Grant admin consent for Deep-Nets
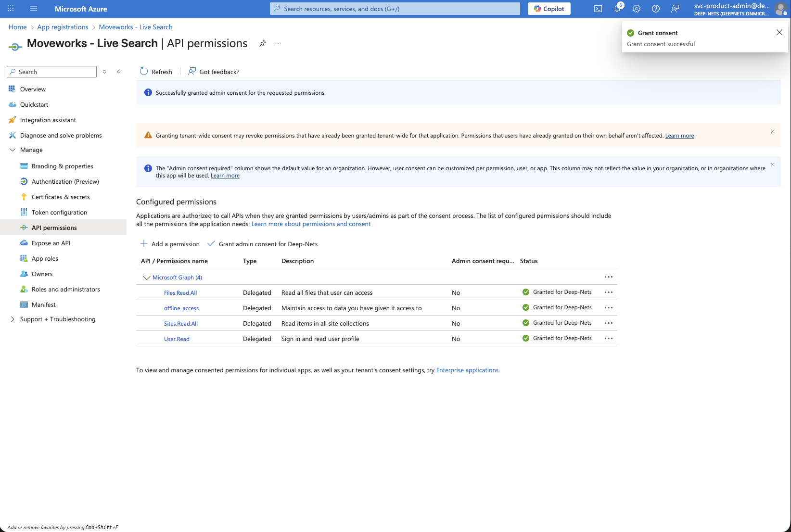The image size is (791, 532). click(263, 244)
